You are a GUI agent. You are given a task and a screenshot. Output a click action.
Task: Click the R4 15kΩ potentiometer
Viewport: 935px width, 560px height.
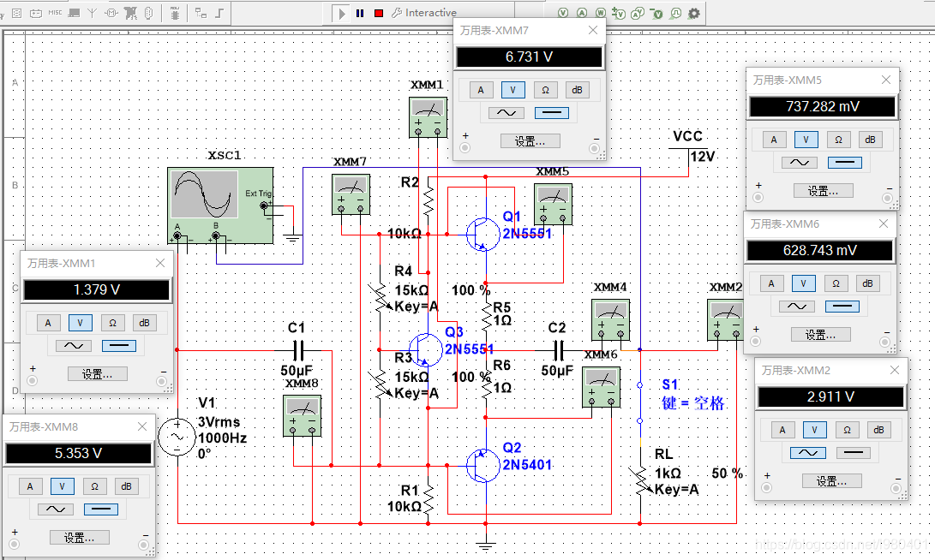pos(380,298)
